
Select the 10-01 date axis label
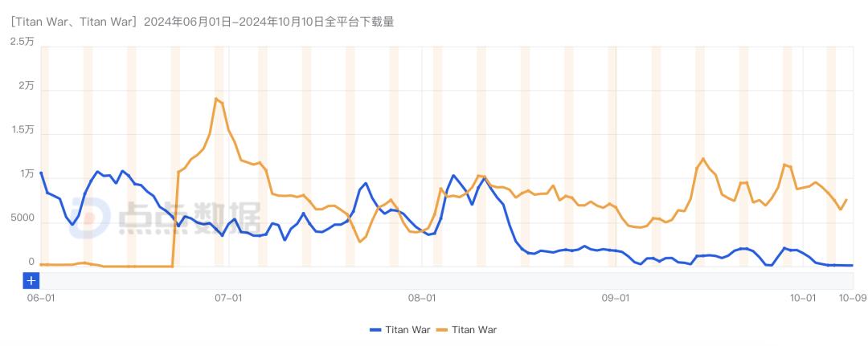pyautogui.click(x=802, y=298)
